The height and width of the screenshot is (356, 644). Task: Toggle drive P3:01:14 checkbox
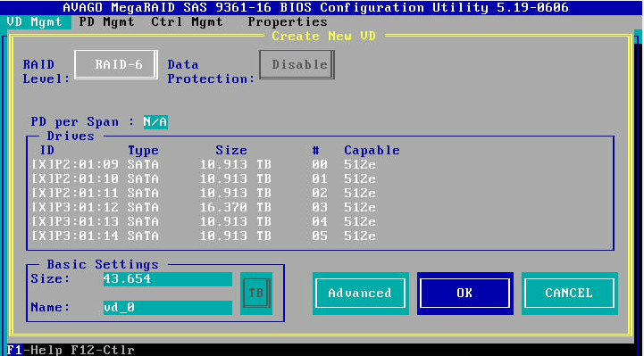point(43,236)
